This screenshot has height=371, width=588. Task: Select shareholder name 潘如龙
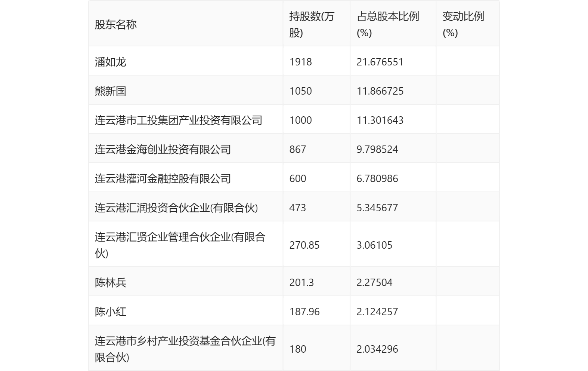click(x=111, y=62)
